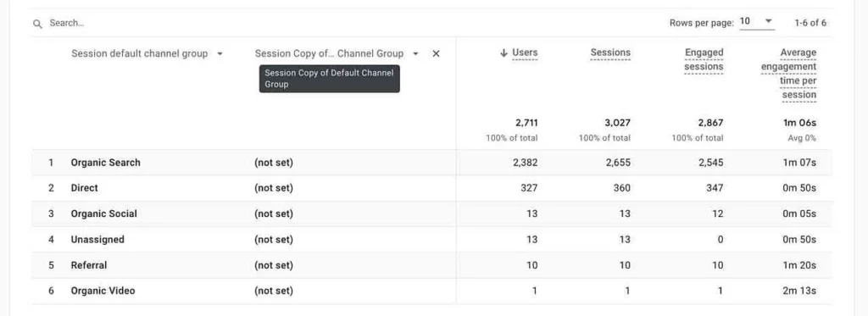The height and width of the screenshot is (316, 868).
Task: Click Unassigned Engaged sessions value 0
Action: click(721, 240)
